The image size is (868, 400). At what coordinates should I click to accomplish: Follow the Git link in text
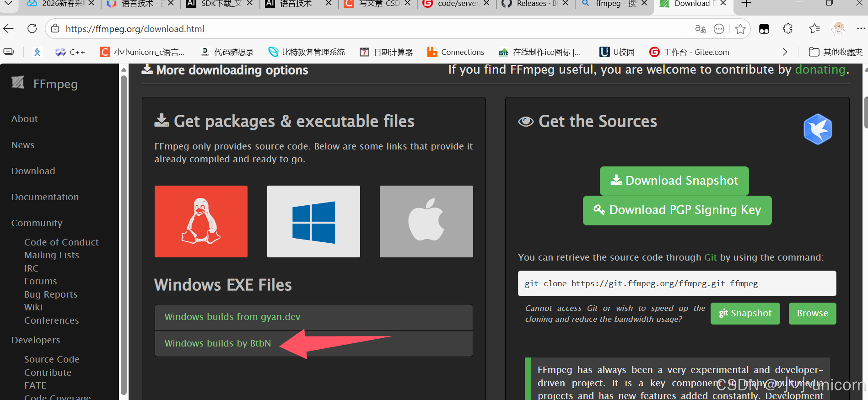coord(710,257)
